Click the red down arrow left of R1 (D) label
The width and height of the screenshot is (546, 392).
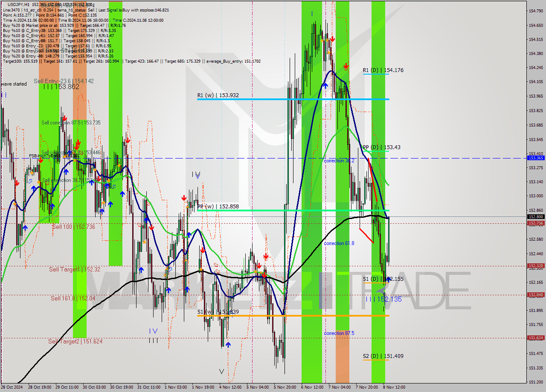[x=346, y=66]
